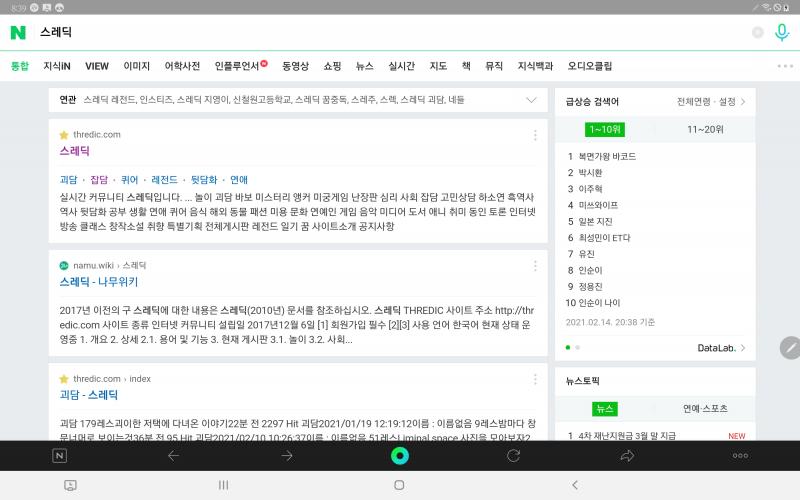
Task: Switch to 지식iN tab
Action: [57, 66]
